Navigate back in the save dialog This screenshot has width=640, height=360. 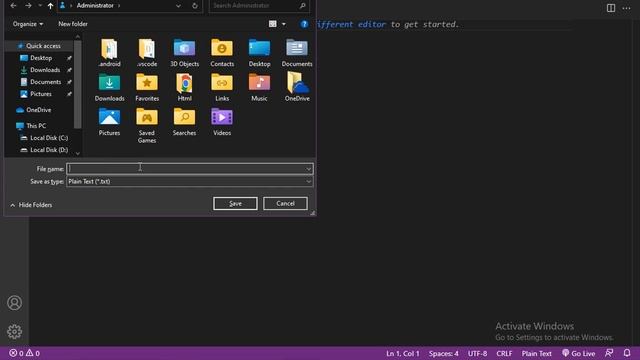[x=13, y=6]
